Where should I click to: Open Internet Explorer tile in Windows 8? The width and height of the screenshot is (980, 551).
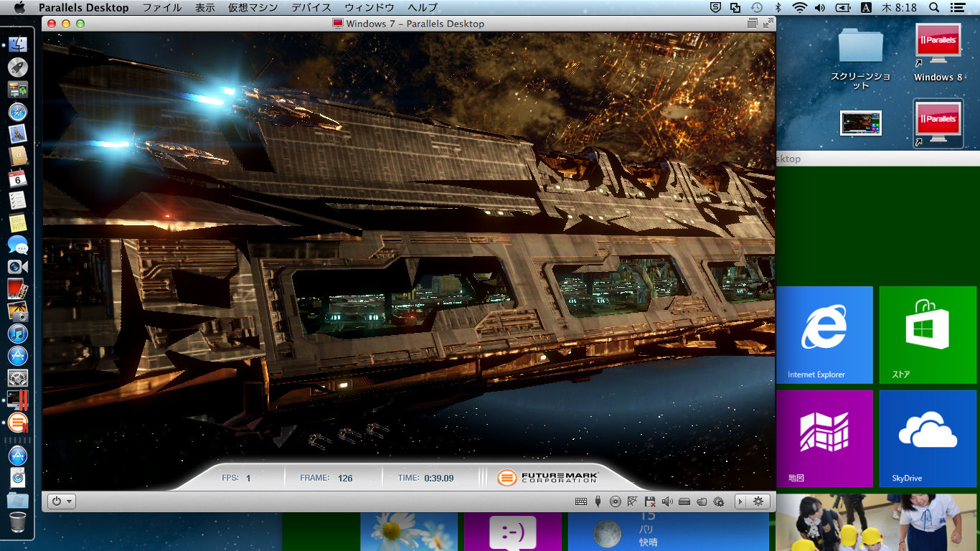pos(825,335)
